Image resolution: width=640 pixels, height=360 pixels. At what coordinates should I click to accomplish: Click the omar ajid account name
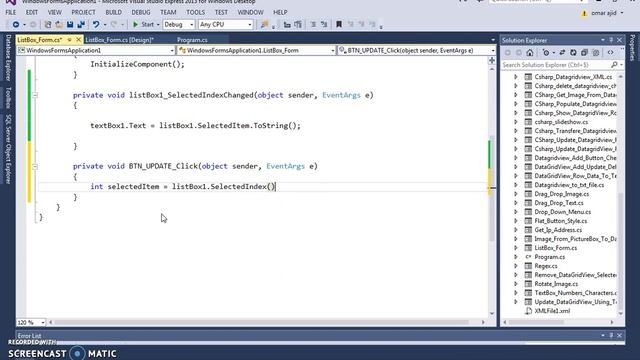coord(604,13)
